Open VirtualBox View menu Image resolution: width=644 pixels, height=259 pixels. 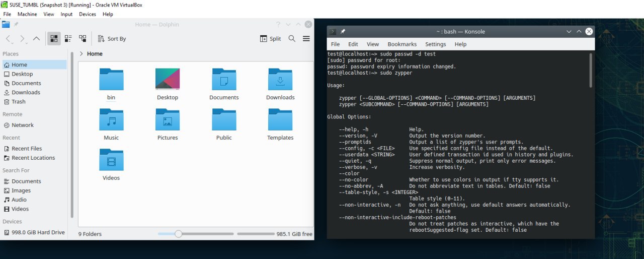point(49,14)
